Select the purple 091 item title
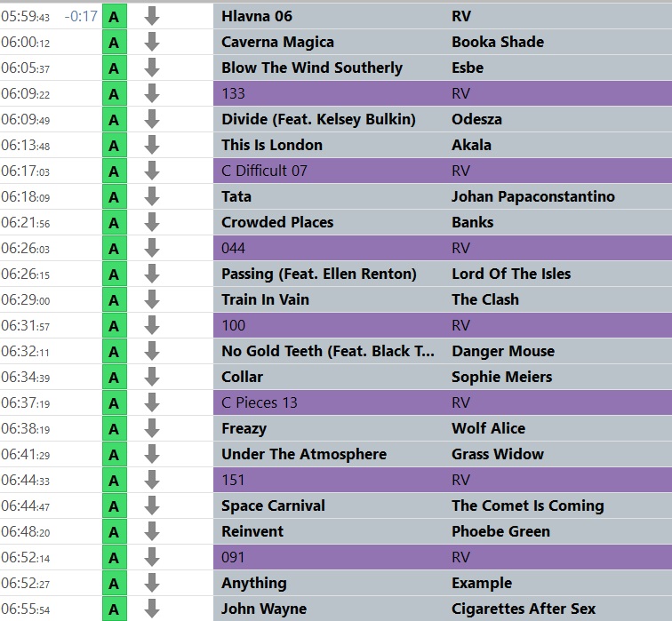The height and width of the screenshot is (621, 672). tap(233, 557)
